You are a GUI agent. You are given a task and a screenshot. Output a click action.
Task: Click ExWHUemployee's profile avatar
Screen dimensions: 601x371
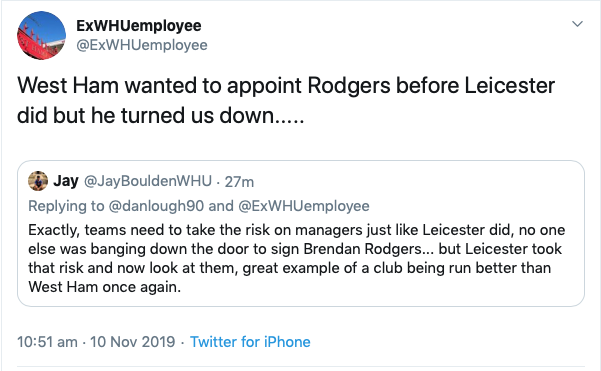tap(41, 35)
